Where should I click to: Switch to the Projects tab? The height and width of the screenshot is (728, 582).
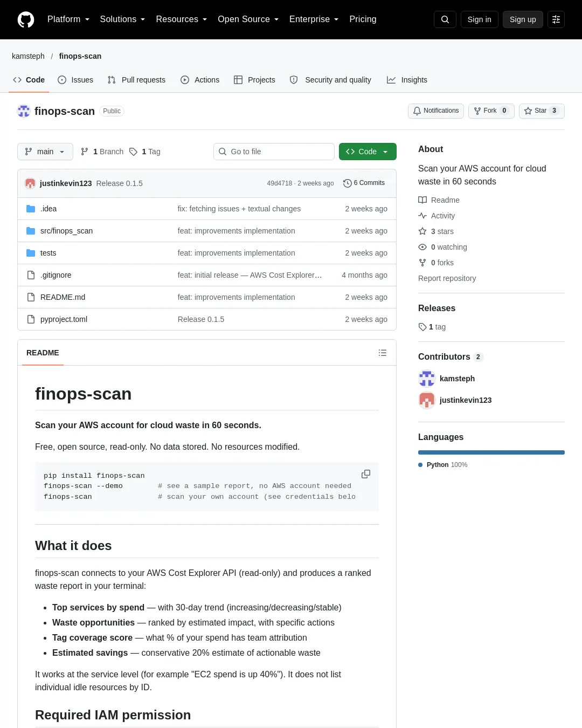[x=254, y=80]
